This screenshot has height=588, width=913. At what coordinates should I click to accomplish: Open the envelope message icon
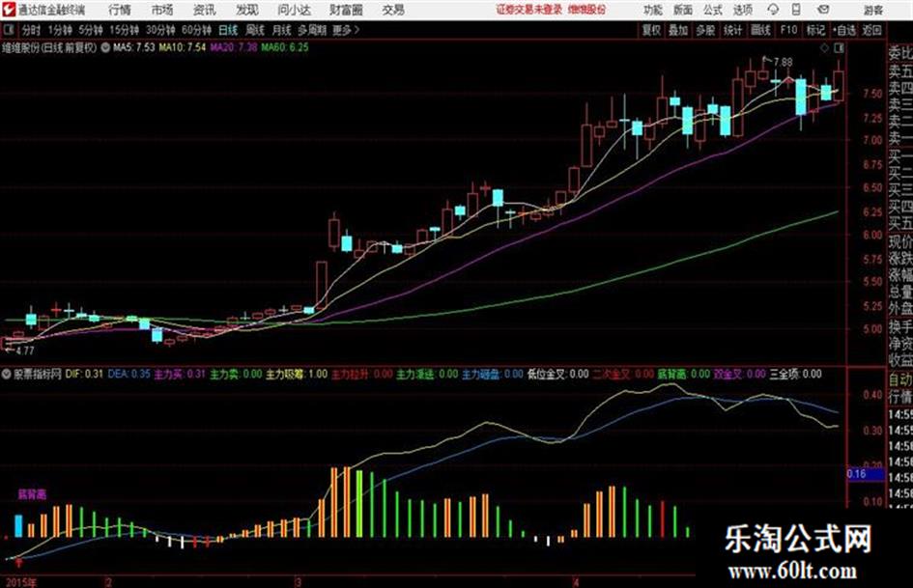(822, 10)
